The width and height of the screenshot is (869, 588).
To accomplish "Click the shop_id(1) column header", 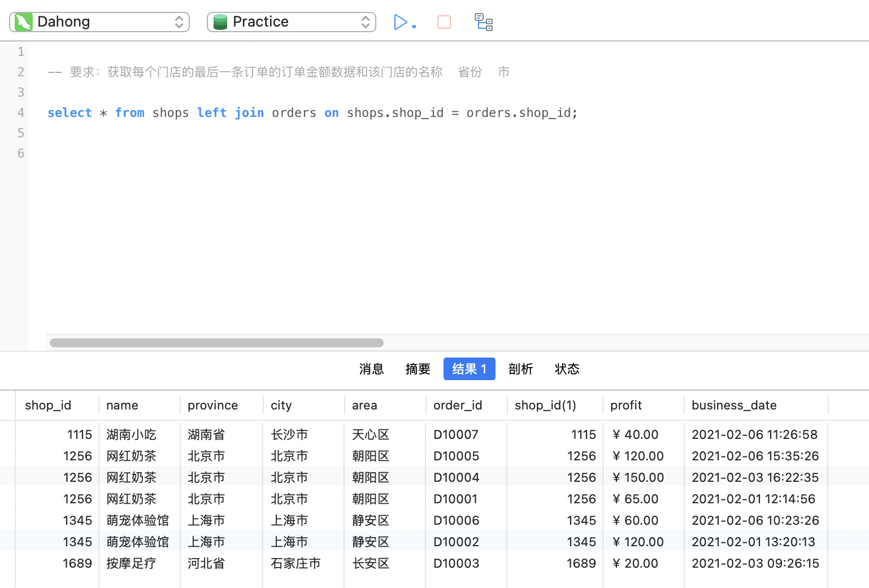I will pyautogui.click(x=555, y=405).
